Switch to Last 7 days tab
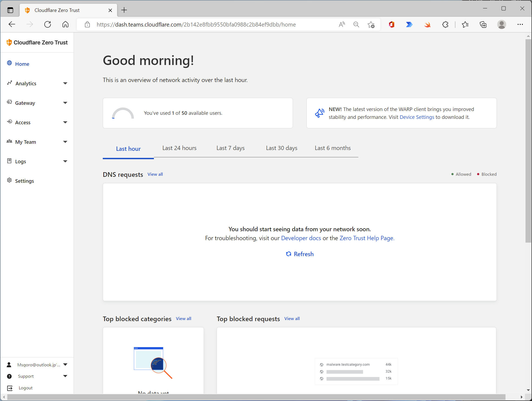532x401 pixels. (x=230, y=148)
